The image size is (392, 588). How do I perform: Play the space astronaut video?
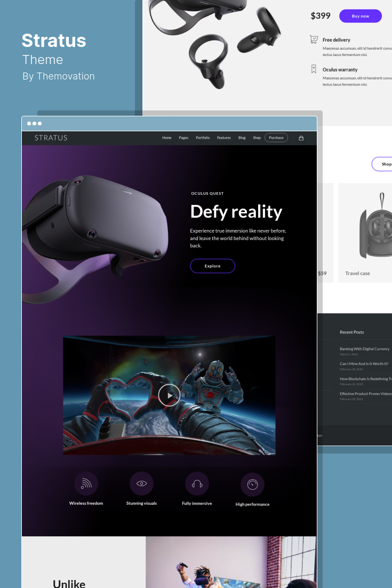[x=169, y=395]
